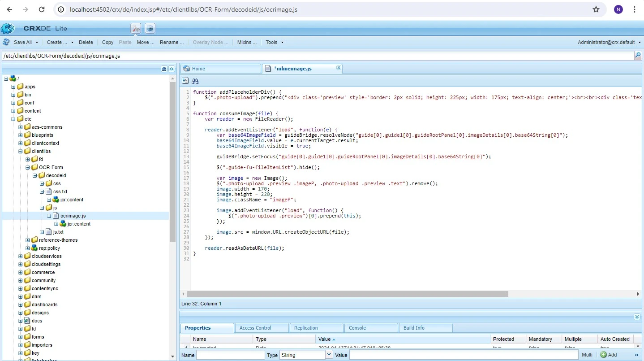Click the search magnifier beside path field
The image size is (644, 361).
[638, 56]
